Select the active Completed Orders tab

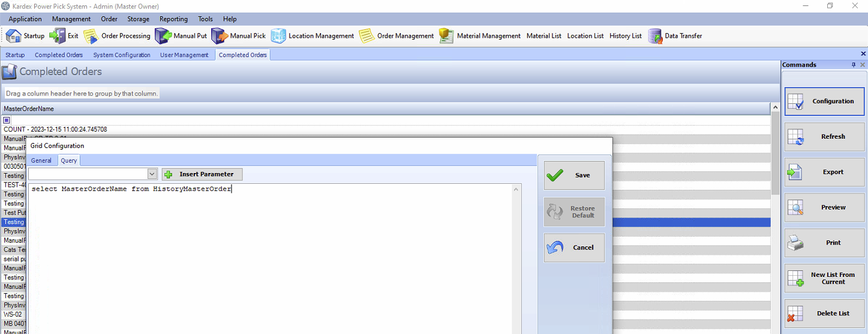(x=243, y=55)
